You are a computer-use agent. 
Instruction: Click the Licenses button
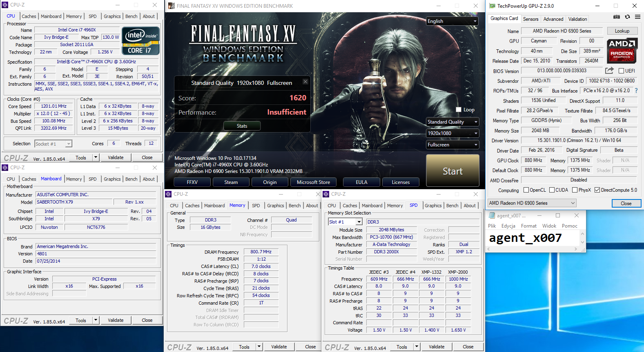pos(401,182)
